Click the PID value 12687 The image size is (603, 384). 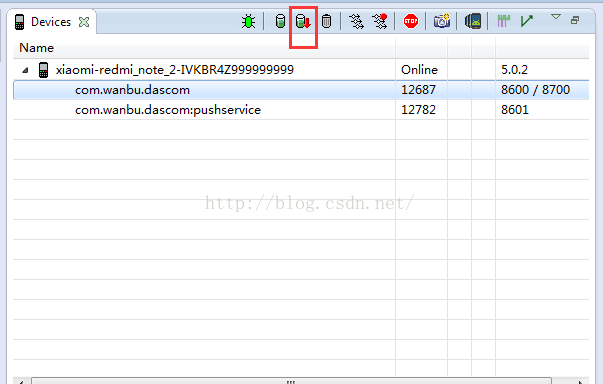pos(418,90)
